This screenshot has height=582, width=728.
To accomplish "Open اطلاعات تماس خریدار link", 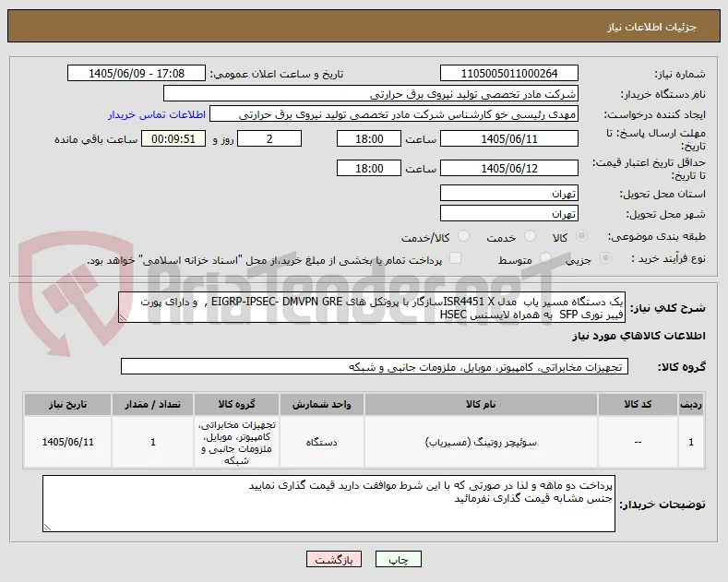I will (157, 114).
